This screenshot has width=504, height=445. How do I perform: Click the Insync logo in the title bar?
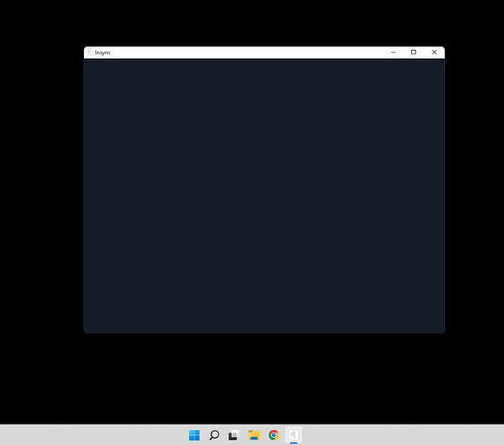tap(90, 52)
